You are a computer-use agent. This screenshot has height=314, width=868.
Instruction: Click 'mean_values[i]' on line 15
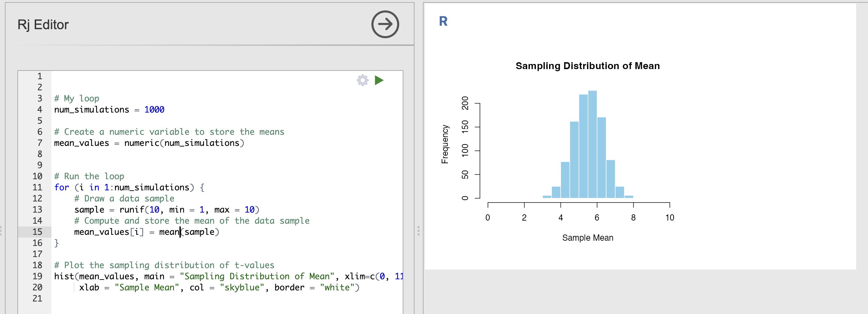(109, 232)
